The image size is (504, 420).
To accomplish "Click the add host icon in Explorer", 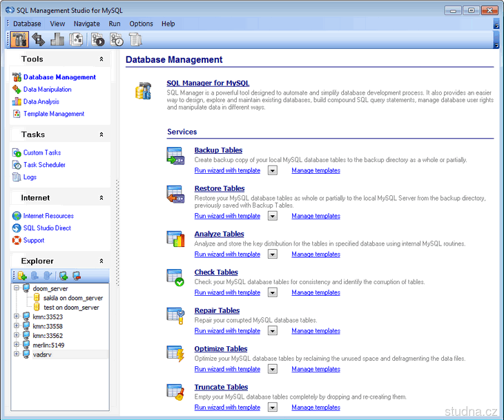I will coord(64,276).
